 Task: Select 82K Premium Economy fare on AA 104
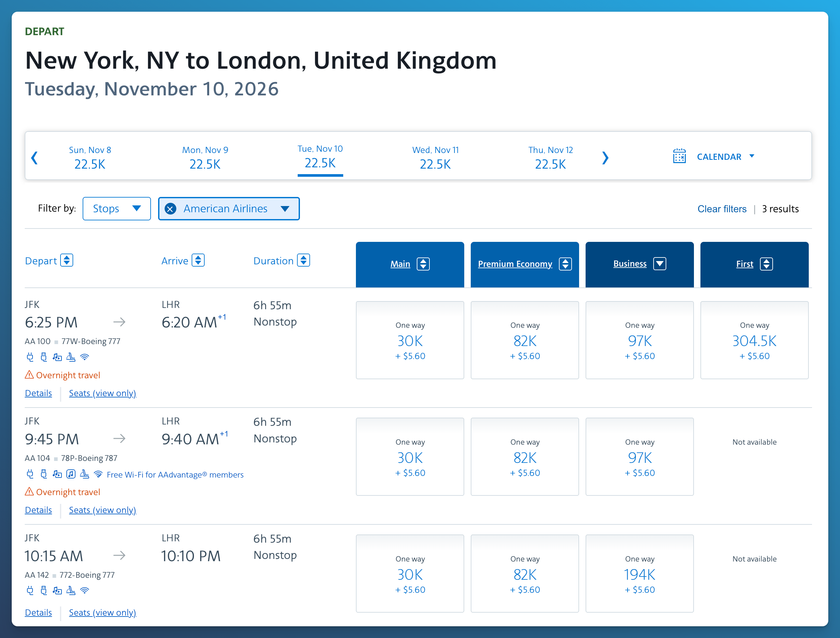pyautogui.click(x=525, y=457)
